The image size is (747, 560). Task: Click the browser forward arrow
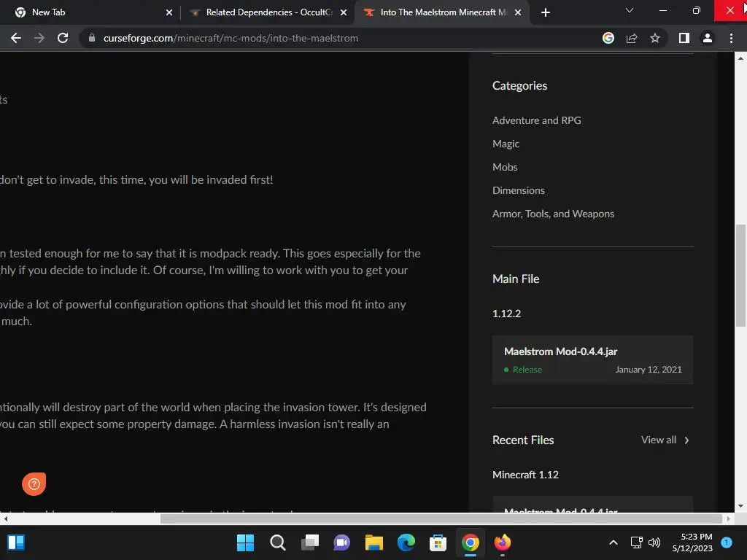click(x=39, y=38)
